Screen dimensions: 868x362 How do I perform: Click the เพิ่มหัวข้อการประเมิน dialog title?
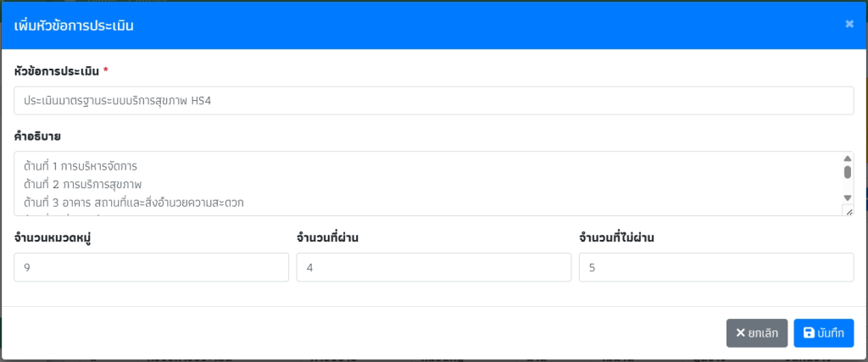[x=75, y=25]
